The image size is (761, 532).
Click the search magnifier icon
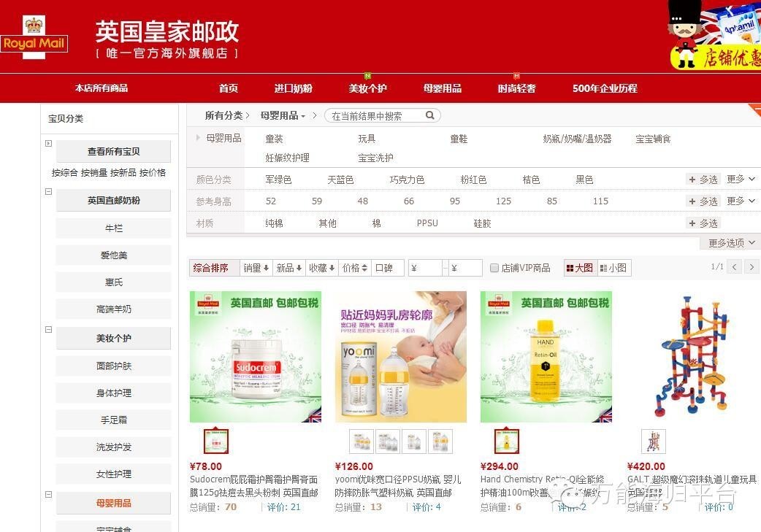[x=429, y=115]
